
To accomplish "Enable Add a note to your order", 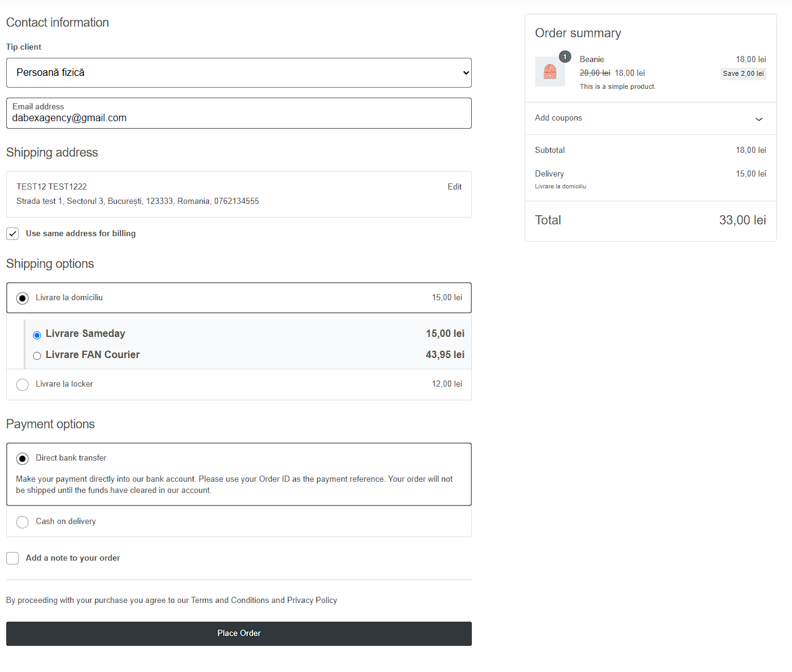I will [12, 558].
